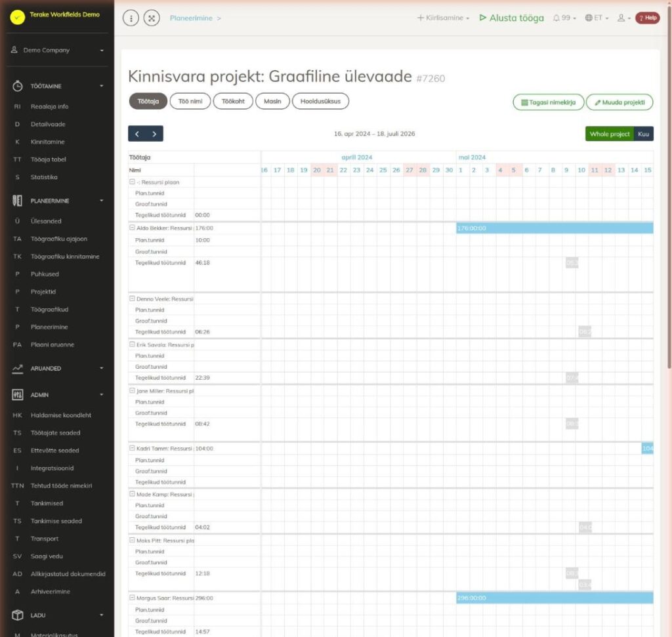
Task: Collapse the TÖÖTAMINE sidebar section
Action: [x=57, y=86]
